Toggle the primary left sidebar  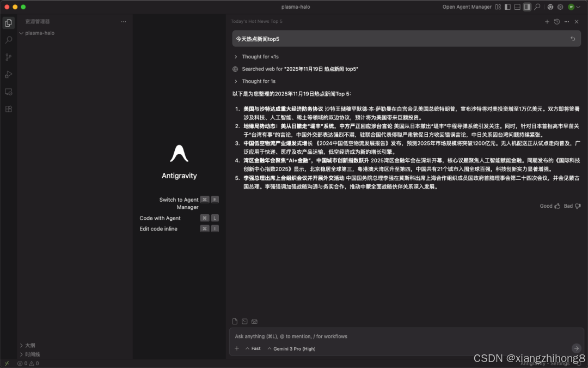click(x=507, y=7)
